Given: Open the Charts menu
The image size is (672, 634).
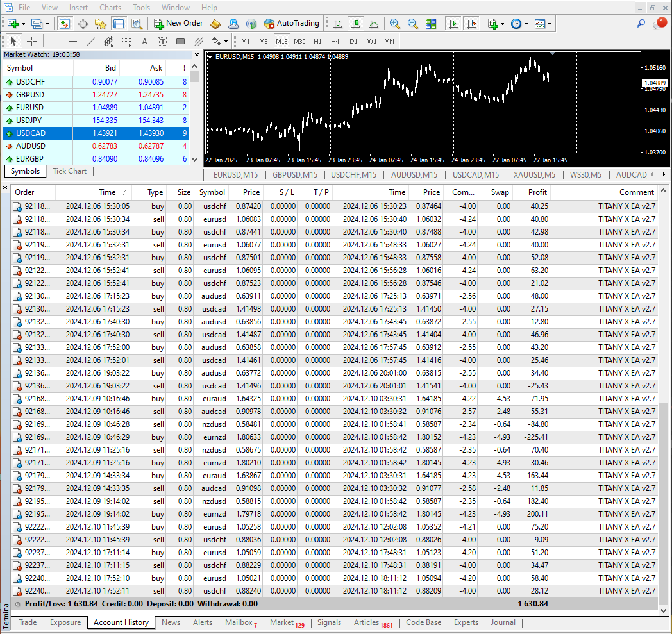Looking at the screenshot, I should (x=110, y=8).
